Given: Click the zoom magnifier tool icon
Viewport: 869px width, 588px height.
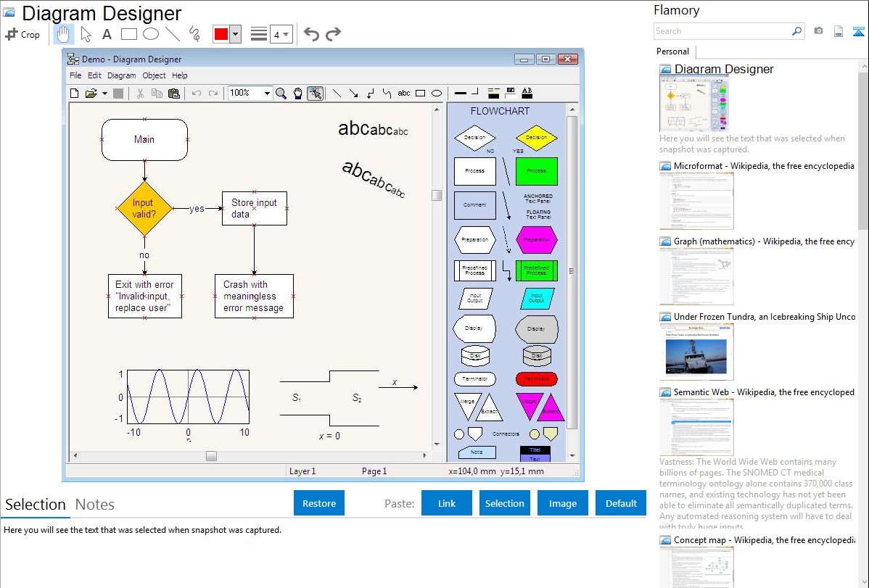Looking at the screenshot, I should coord(281,93).
